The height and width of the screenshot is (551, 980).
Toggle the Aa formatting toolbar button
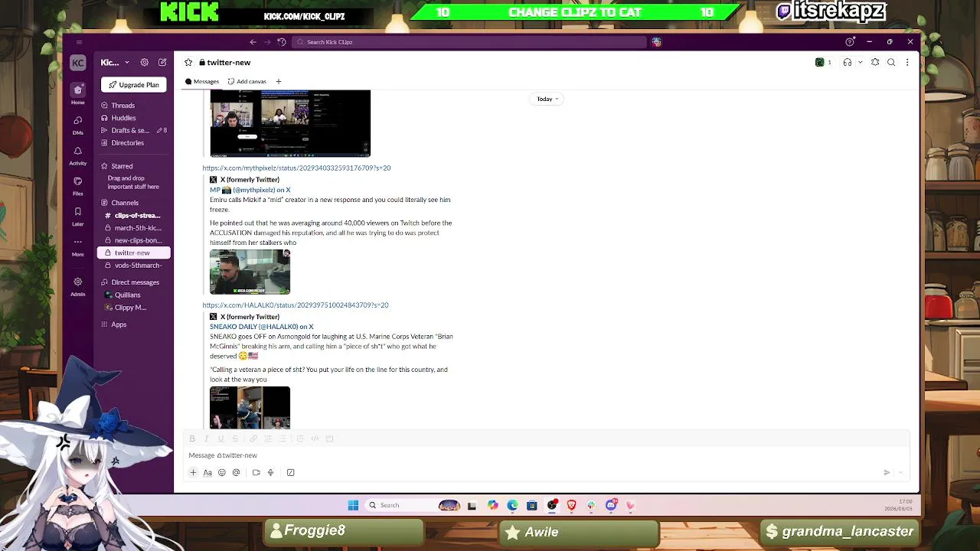[207, 472]
